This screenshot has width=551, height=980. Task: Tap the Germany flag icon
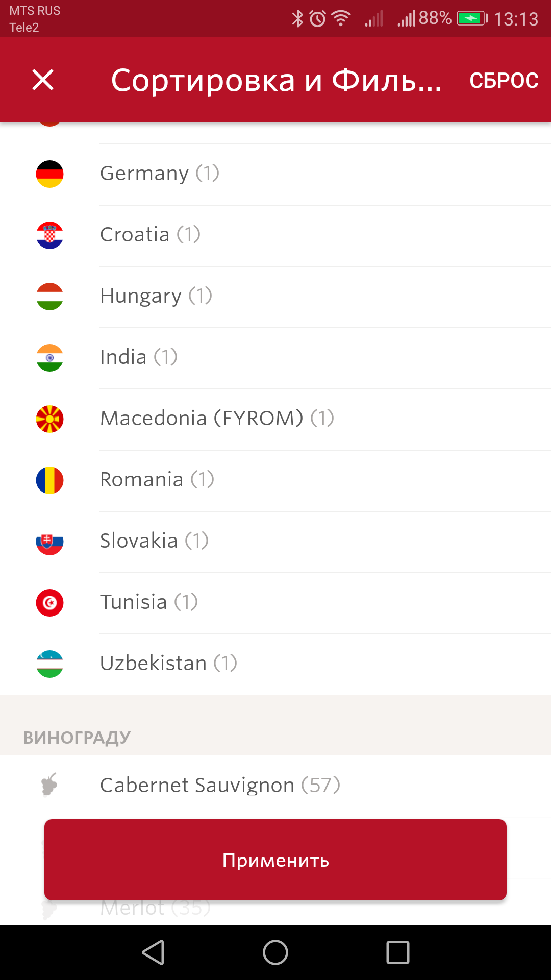point(49,174)
